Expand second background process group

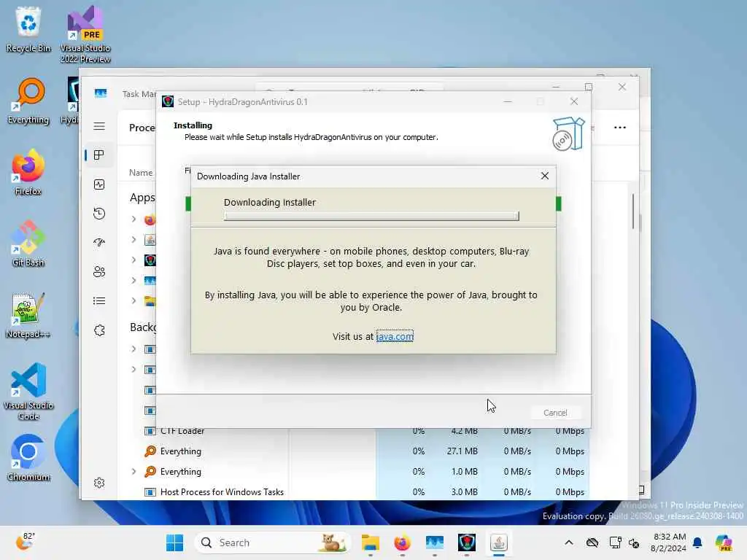point(134,370)
